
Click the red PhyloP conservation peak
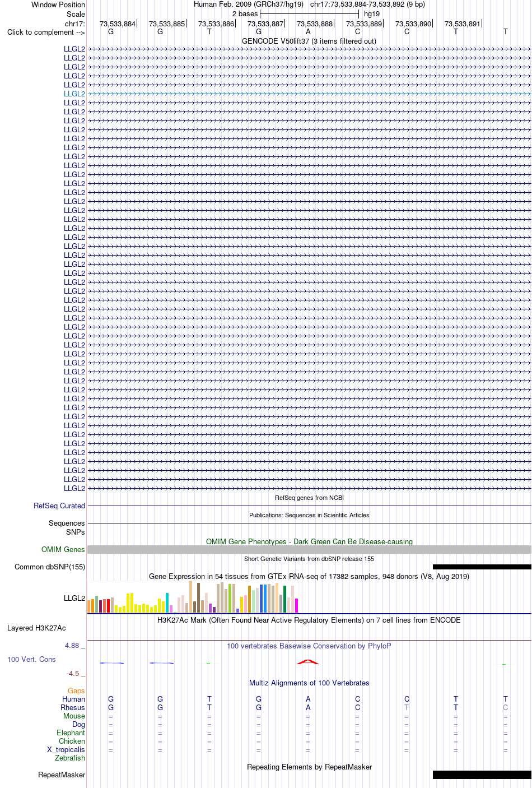tap(308, 662)
